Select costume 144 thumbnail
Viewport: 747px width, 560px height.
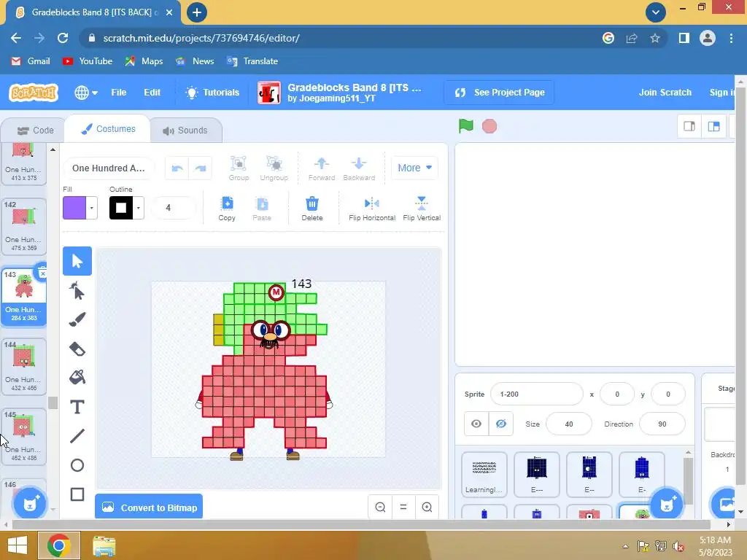[24, 366]
